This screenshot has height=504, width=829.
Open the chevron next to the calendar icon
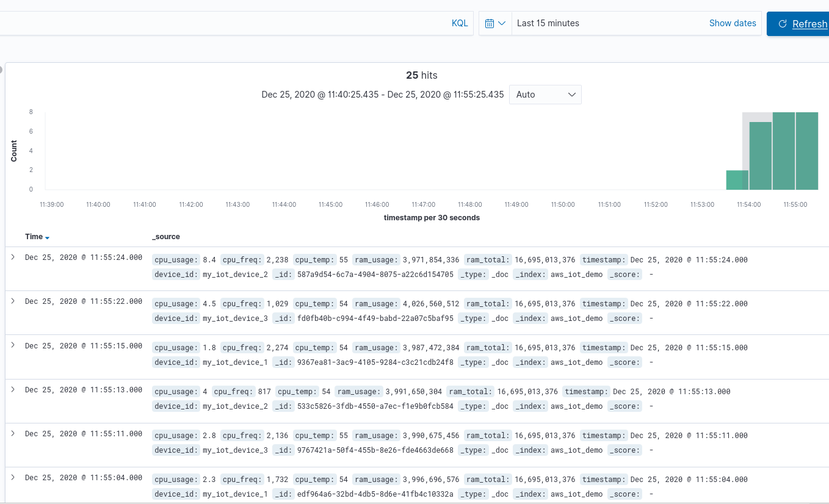(502, 23)
